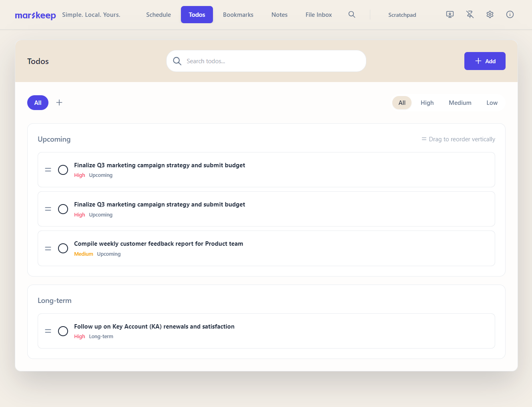Select the Todos tab in the navigation
The width and height of the screenshot is (532, 407).
197,15
